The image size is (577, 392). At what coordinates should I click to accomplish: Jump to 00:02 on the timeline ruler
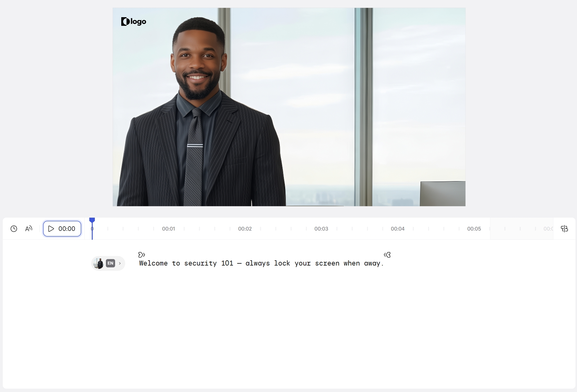[x=245, y=229]
